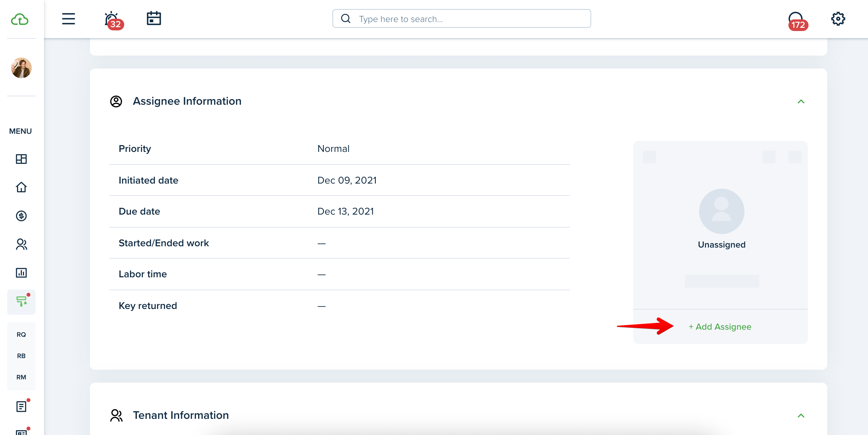Click the Unassigned avatar placeholder
This screenshot has height=435, width=868.
click(722, 211)
